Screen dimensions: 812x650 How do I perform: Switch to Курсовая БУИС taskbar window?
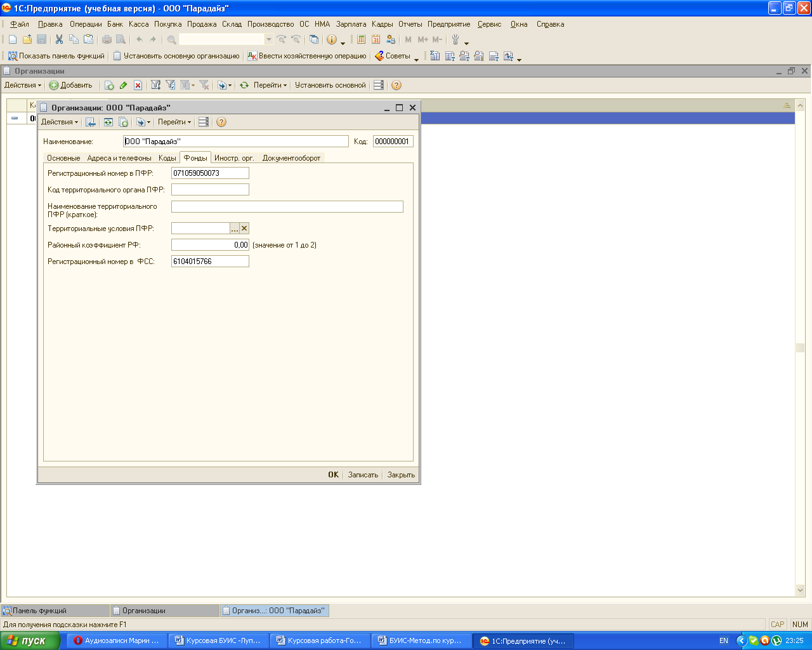click(219, 640)
